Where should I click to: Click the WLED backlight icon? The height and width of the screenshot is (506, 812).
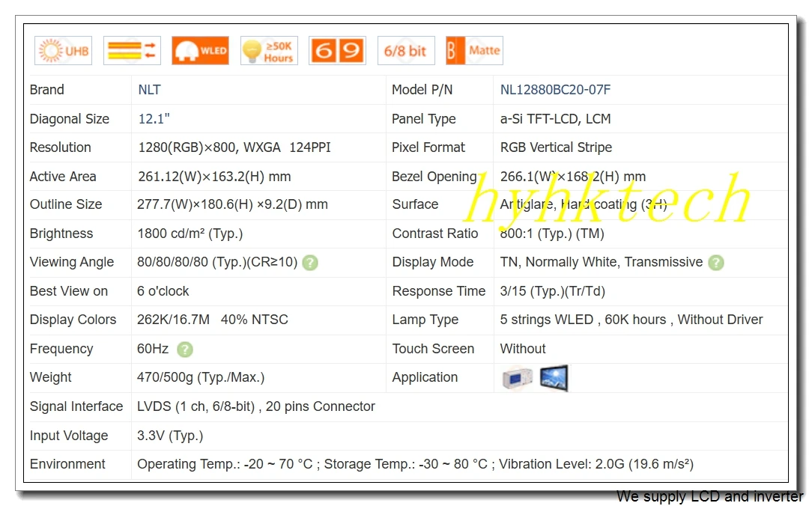[x=200, y=50]
